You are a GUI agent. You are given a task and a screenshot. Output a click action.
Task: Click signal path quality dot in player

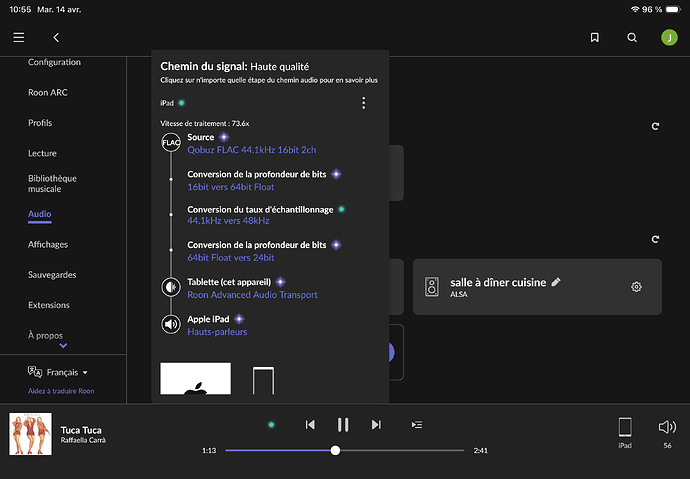click(272, 424)
